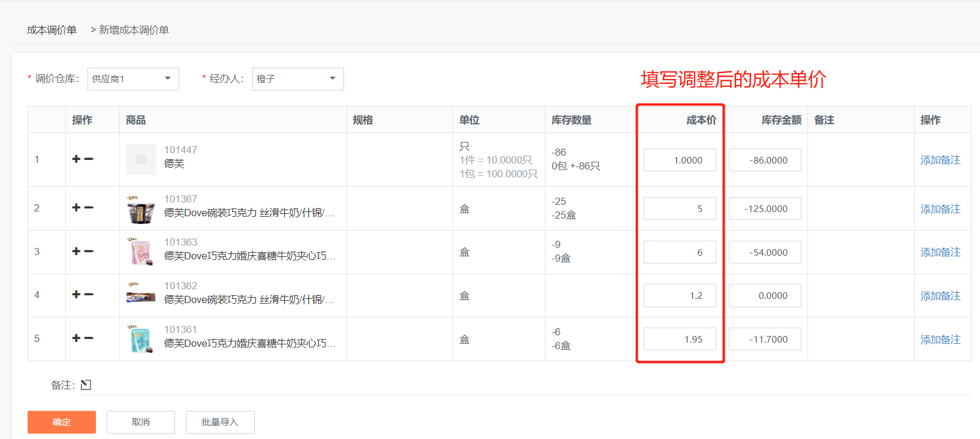Click the 库存金额 column header
The width and height of the screenshot is (980, 439).
782,120
